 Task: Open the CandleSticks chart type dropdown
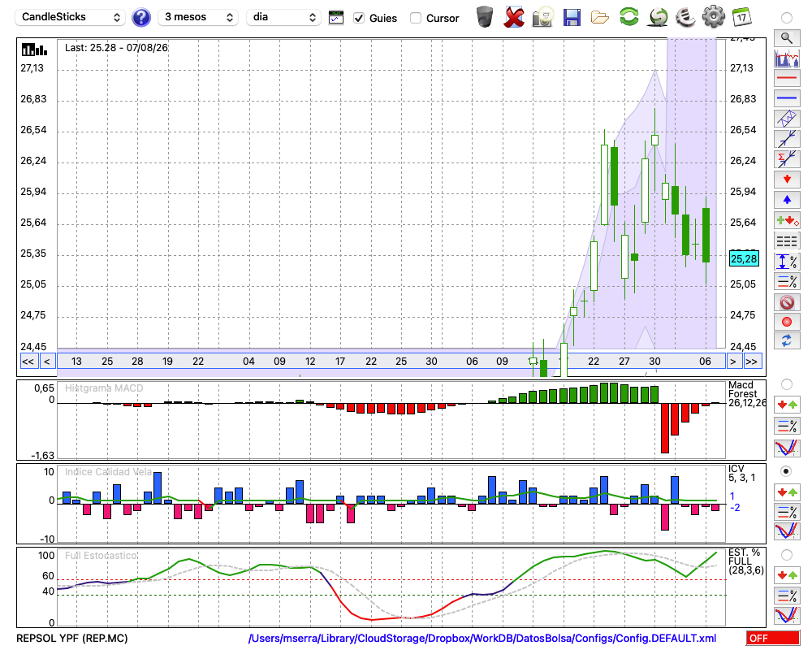[x=70, y=17]
